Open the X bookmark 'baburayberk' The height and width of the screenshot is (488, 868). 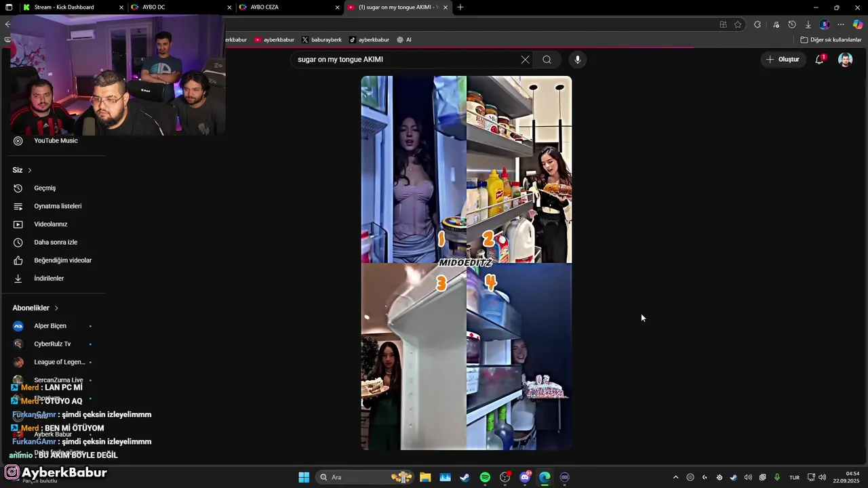(x=321, y=40)
